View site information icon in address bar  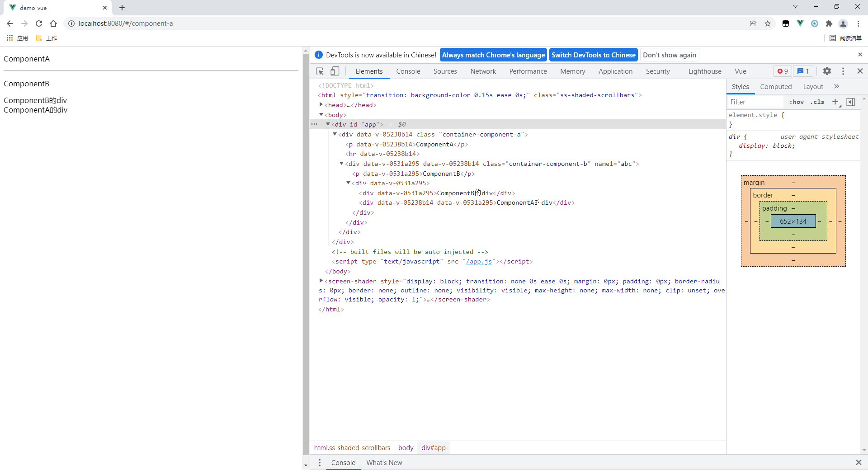pyautogui.click(x=71, y=23)
